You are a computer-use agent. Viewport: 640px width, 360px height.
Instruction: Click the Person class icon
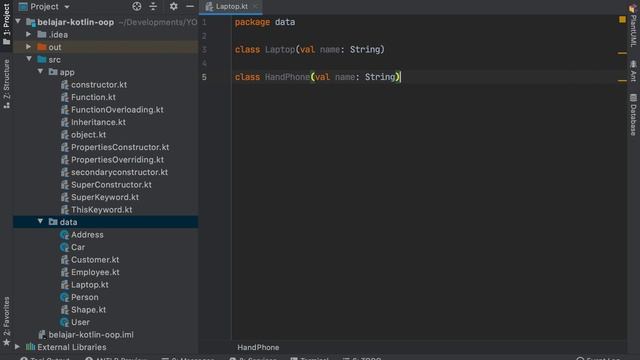(64, 297)
